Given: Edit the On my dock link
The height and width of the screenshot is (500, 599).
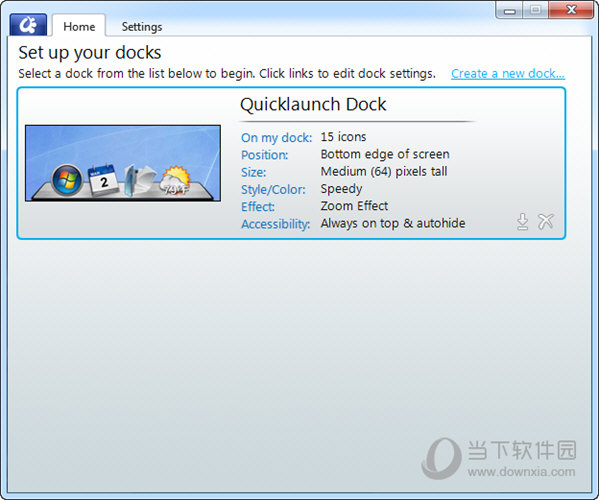Looking at the screenshot, I should (276, 138).
